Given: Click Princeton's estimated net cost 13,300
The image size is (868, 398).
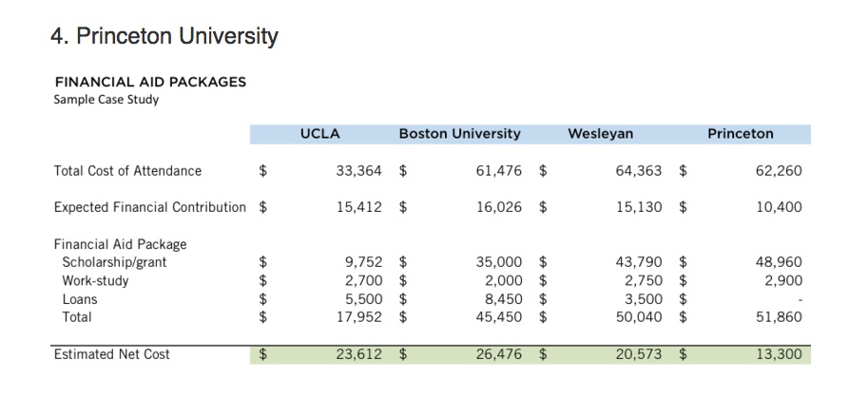Looking at the screenshot, I should tap(780, 354).
